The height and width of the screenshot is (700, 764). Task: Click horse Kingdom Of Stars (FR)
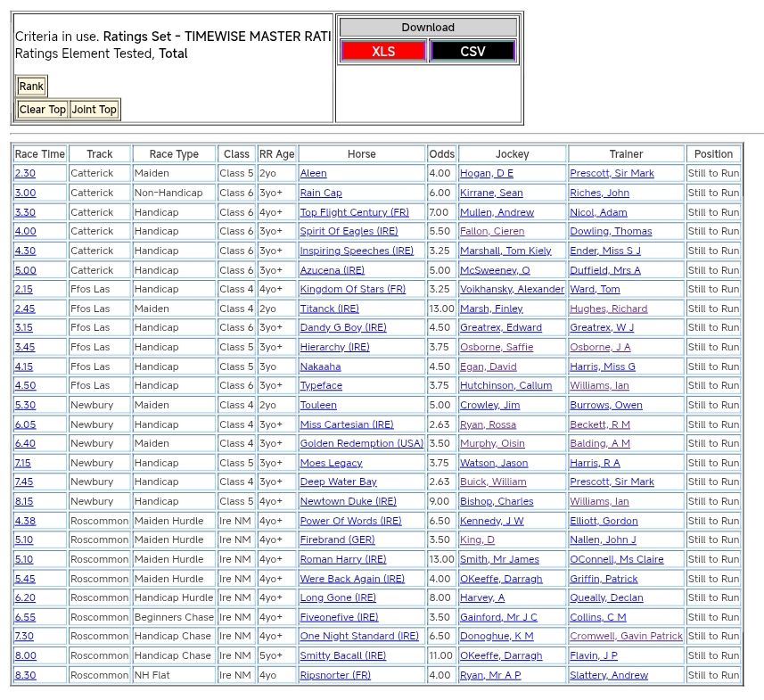pyautogui.click(x=352, y=290)
